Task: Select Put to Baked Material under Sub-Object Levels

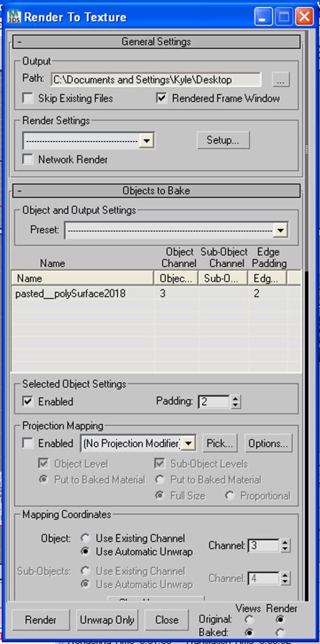Action: (160, 480)
